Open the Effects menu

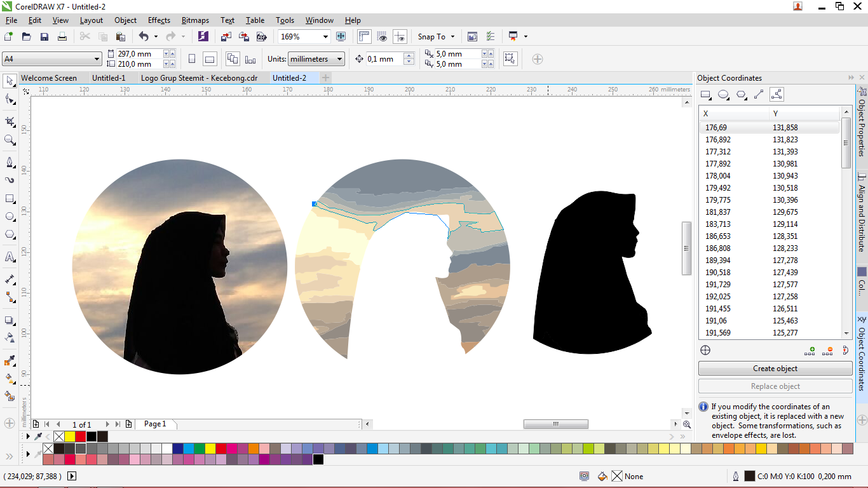(159, 20)
